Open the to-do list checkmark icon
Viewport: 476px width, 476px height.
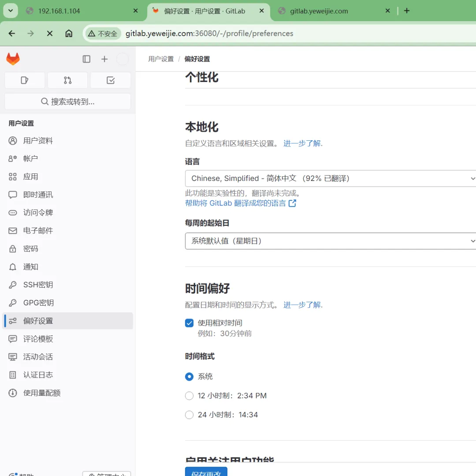pyautogui.click(x=111, y=80)
